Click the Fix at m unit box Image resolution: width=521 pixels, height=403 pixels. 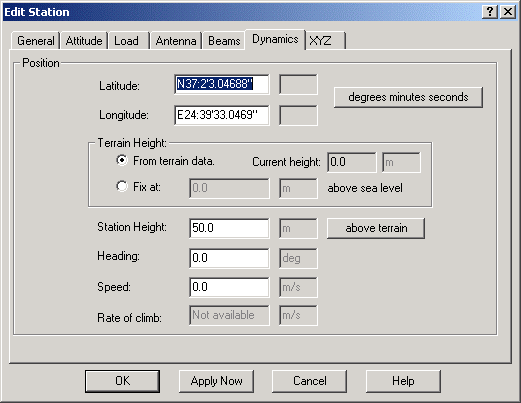coord(298,188)
